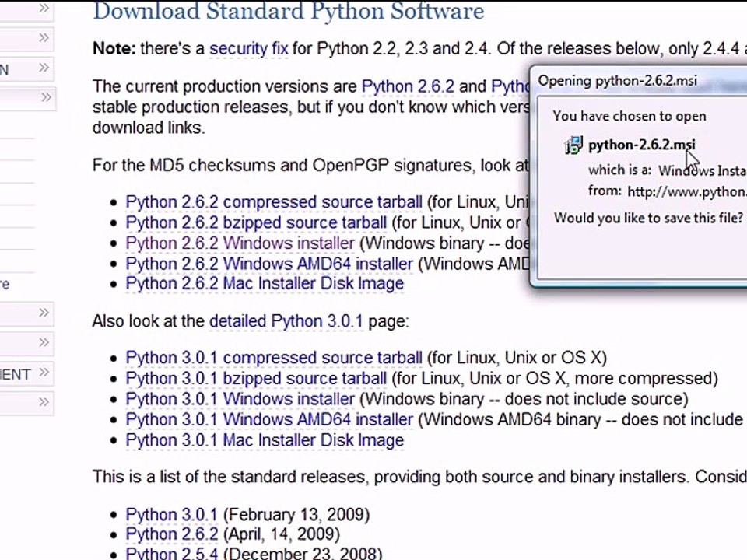
Task: Expand the sidebar item ending in 'IENT'
Action: pos(44,373)
